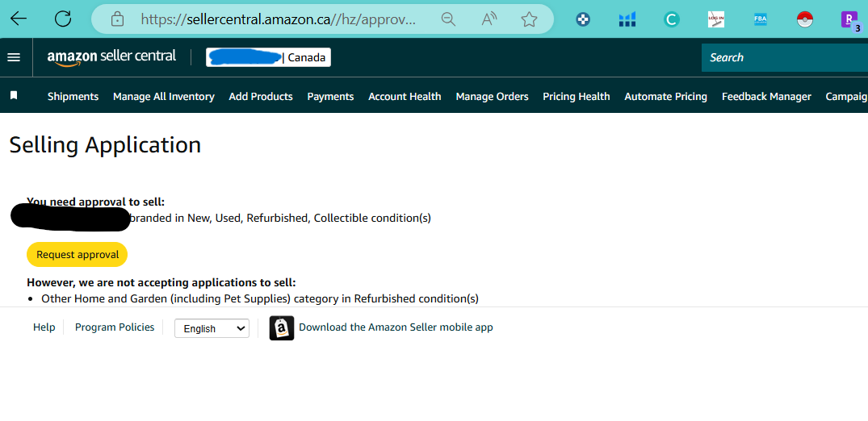This screenshot has height=421, width=868.
Task: Open the Pokeball browser extension
Action: point(804,20)
